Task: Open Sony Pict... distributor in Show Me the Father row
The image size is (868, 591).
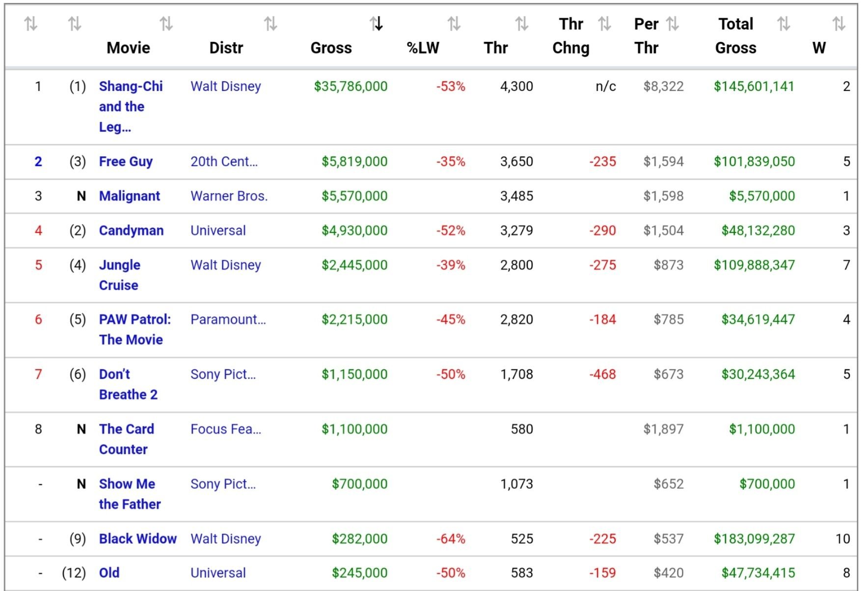Action: click(223, 484)
